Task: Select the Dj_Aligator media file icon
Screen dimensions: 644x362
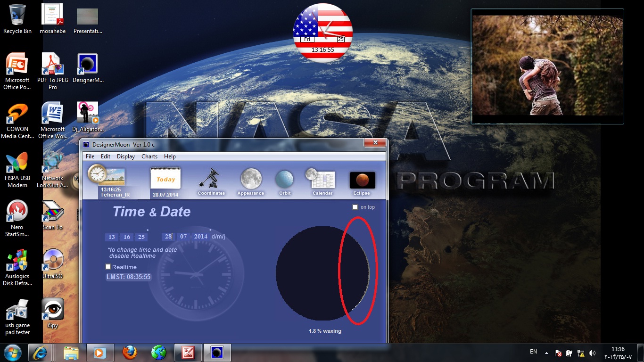Action: [x=88, y=117]
